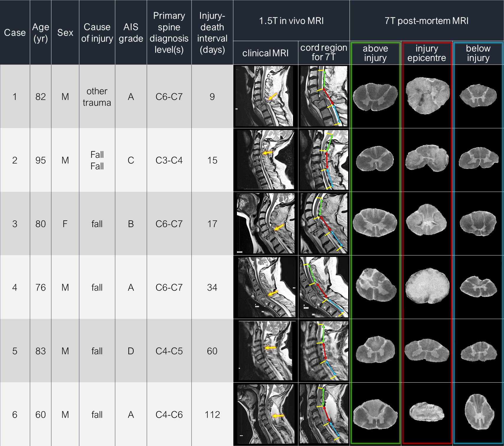The height and width of the screenshot is (446, 504).
Task: Click the Case 1 clinical MRI image
Action: point(265,96)
